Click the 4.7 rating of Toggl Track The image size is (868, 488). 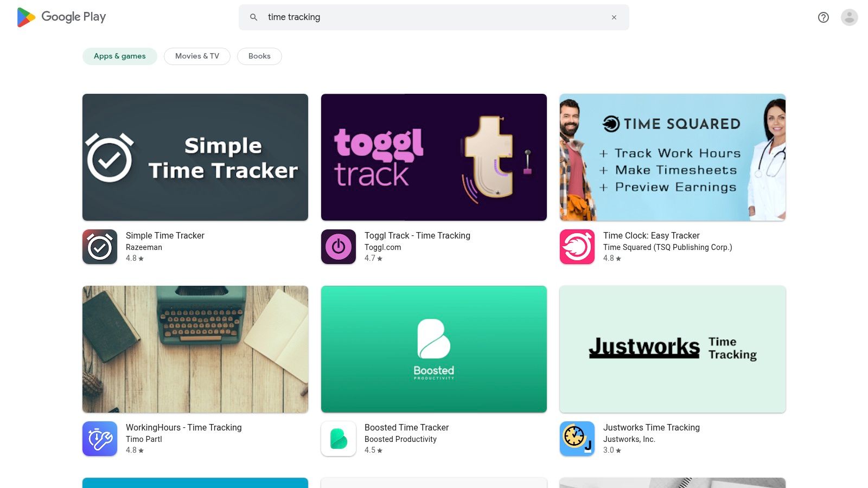pos(373,259)
